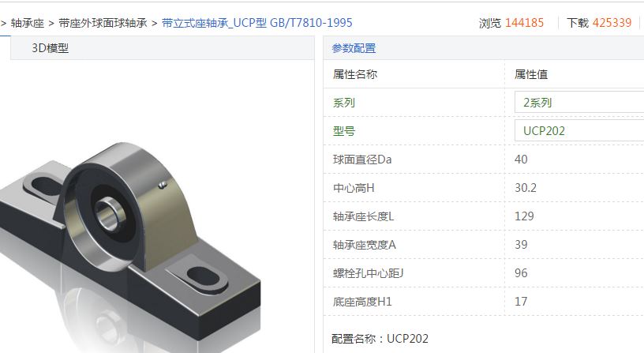Screen dimensions: 644x353
Task: Click the 属性值 column header
Action: (530, 74)
